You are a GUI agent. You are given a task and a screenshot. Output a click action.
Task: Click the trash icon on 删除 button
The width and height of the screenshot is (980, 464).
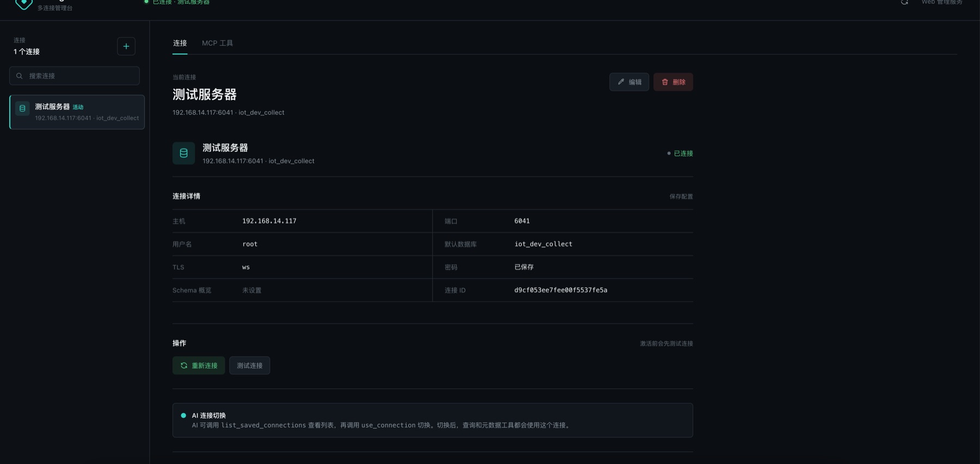coord(665,82)
